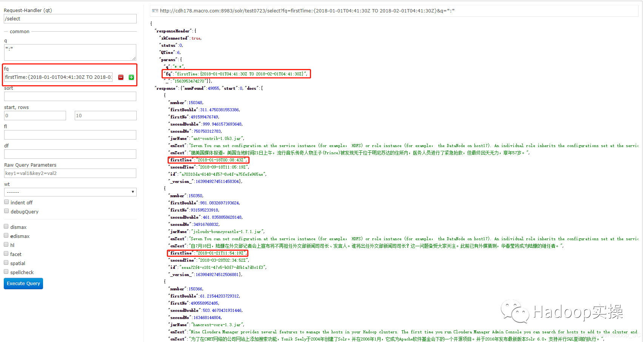
Task: Click the jarName hamcrest-core-1.3.jar value
Action: tap(217, 325)
